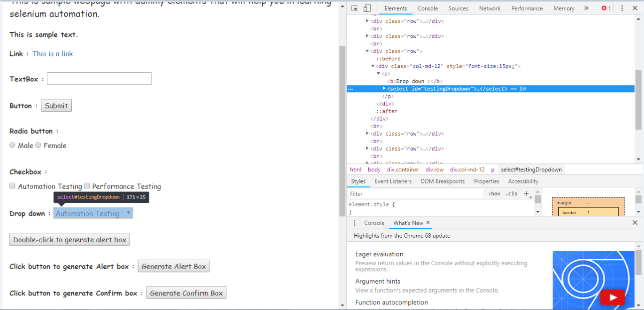Screen dimensions: 644x310
Task: Open the DevTools three-dot customization menu
Action: (x=622, y=8)
